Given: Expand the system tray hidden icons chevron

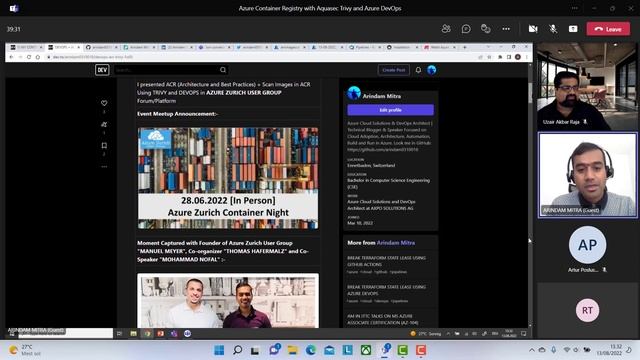Looking at the screenshot, I should click(x=531, y=350).
